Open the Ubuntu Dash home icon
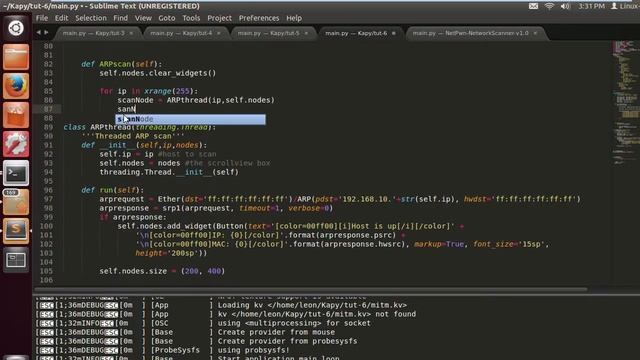 coord(16,28)
